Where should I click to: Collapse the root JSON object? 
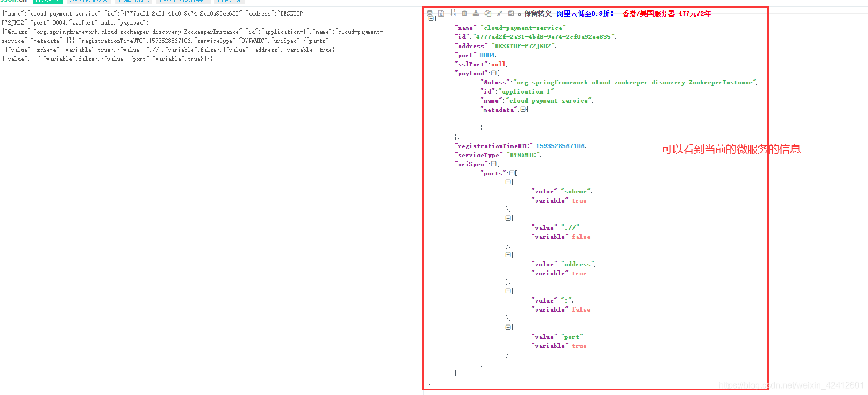tap(431, 19)
